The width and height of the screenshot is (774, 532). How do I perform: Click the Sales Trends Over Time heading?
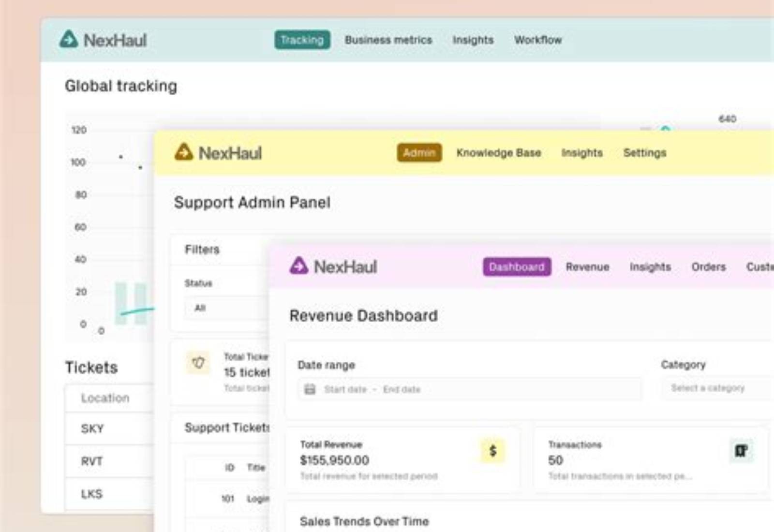pyautogui.click(x=364, y=521)
